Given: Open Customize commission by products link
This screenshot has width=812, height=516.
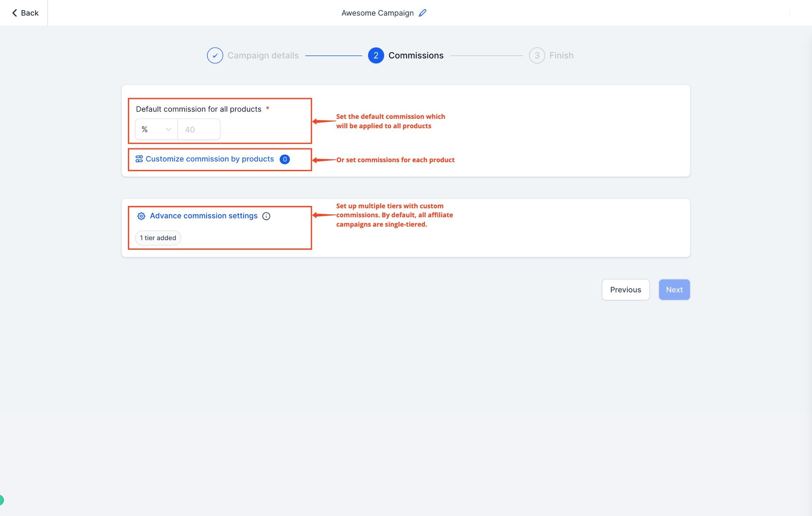Looking at the screenshot, I should point(210,159).
